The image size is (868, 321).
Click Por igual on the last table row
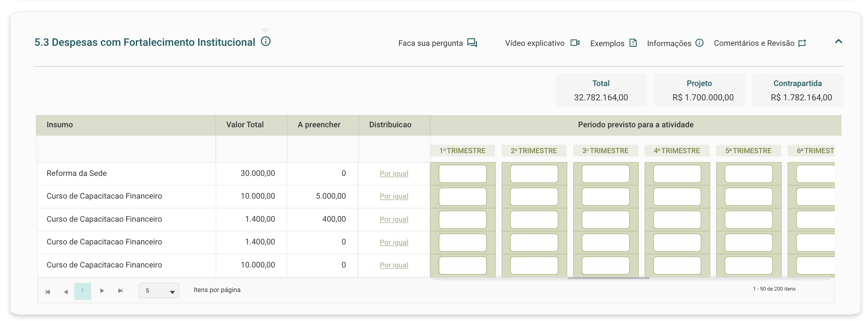click(394, 265)
